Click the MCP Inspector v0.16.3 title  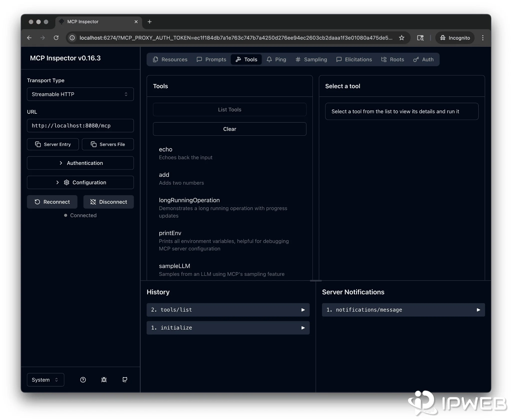pos(65,58)
